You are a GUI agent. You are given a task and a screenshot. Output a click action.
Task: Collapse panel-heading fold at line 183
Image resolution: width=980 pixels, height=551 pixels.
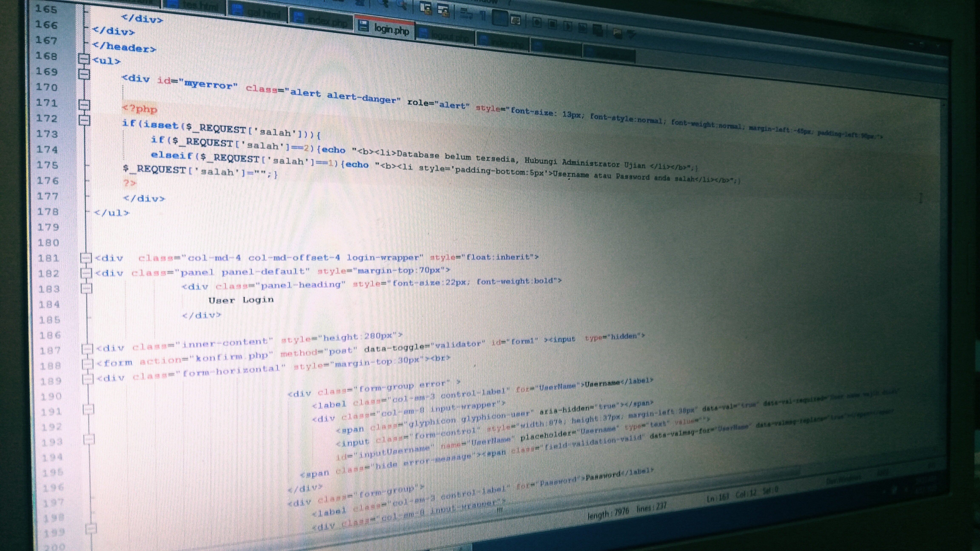(87, 289)
